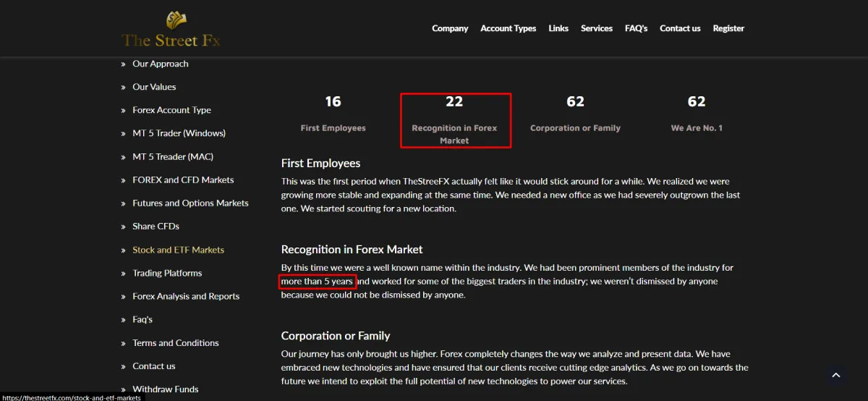The width and height of the screenshot is (868, 401).
Task: Click the arrow bullet beside Share CFDs
Action: coord(123,227)
